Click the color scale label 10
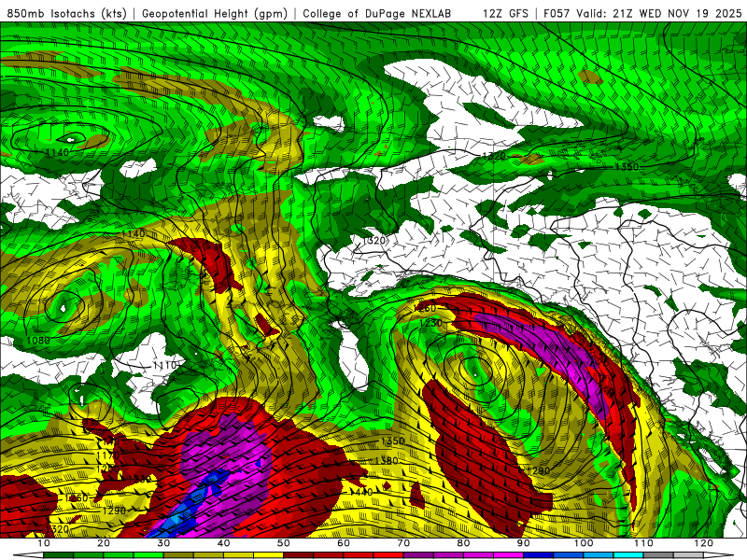 click(43, 543)
